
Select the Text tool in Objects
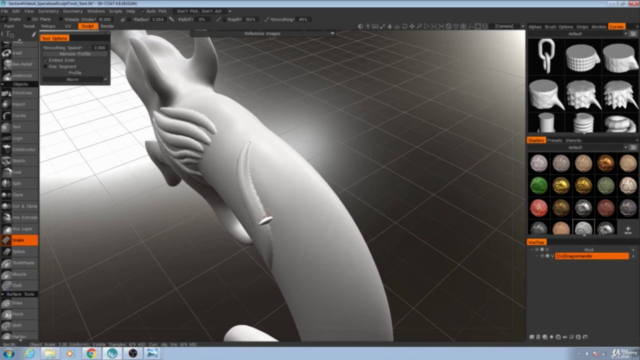(x=19, y=127)
